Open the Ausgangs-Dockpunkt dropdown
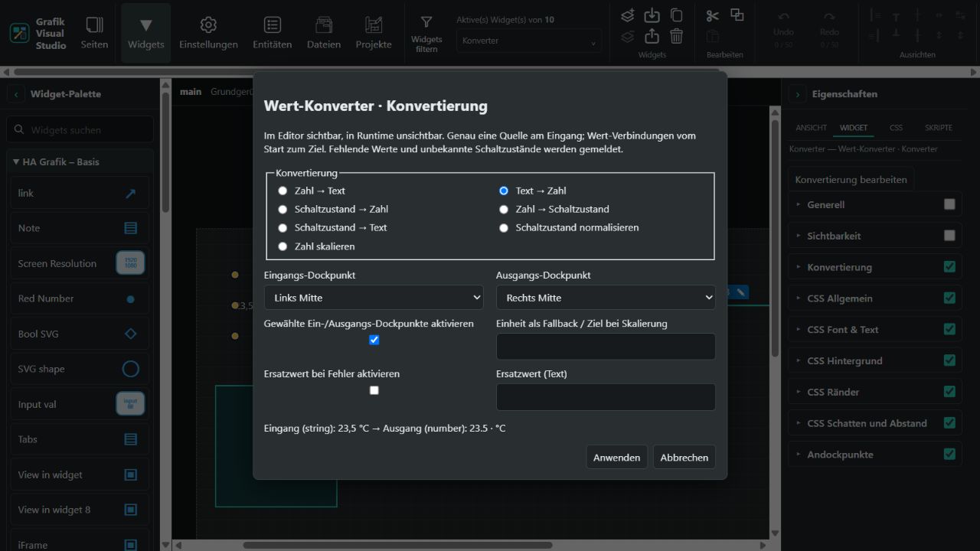Viewport: 980px width, 551px height. (x=606, y=298)
